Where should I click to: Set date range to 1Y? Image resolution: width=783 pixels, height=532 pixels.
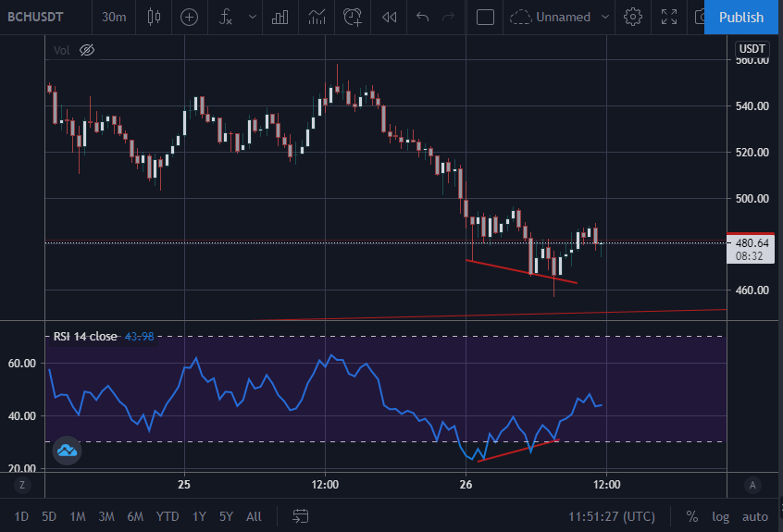click(x=199, y=516)
